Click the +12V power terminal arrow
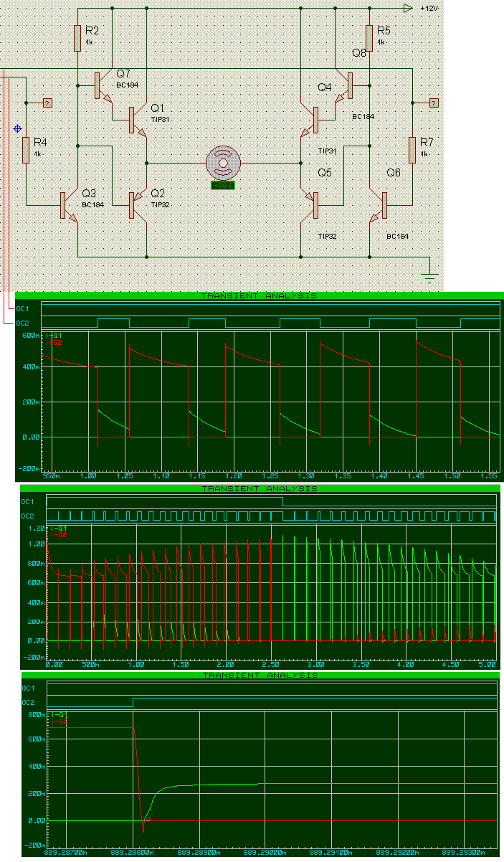This screenshot has height=862, width=504. [x=408, y=8]
